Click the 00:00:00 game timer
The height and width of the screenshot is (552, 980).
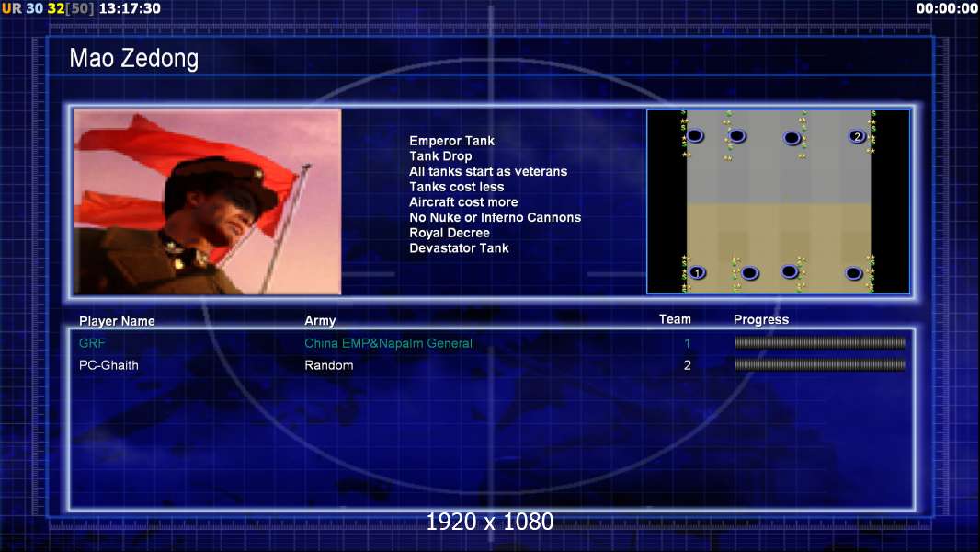click(x=947, y=8)
